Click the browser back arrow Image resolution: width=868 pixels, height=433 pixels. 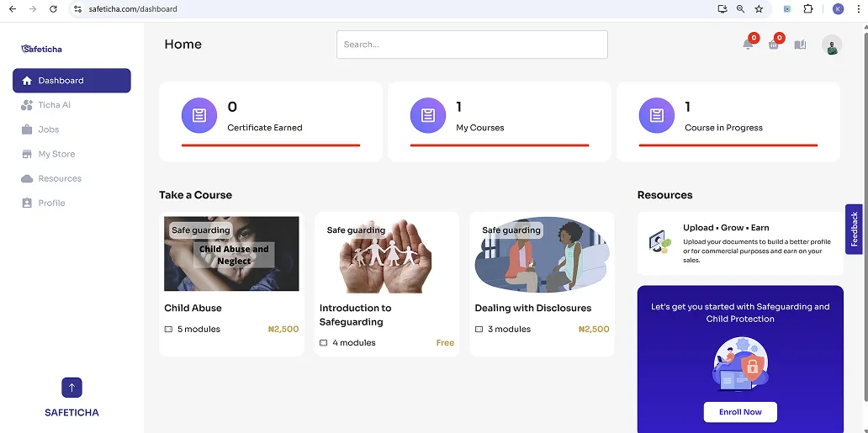pyautogui.click(x=12, y=9)
